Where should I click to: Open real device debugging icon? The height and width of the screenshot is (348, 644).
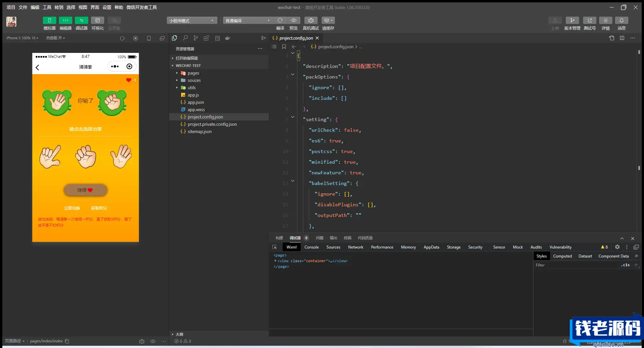click(311, 20)
